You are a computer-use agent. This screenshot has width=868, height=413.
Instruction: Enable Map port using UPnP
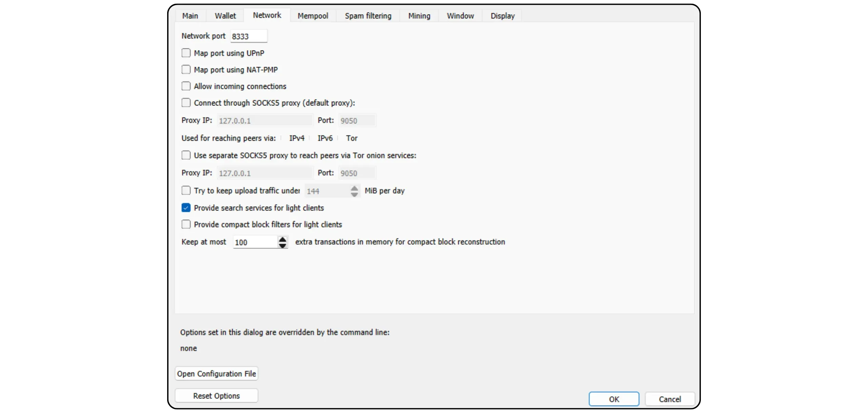point(186,53)
